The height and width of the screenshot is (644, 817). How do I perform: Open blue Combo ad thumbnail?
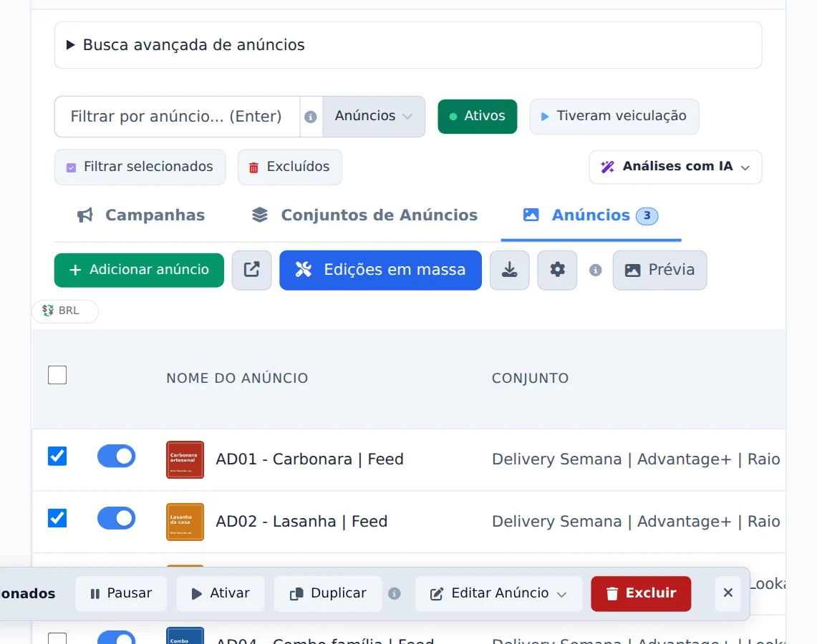pos(185,635)
